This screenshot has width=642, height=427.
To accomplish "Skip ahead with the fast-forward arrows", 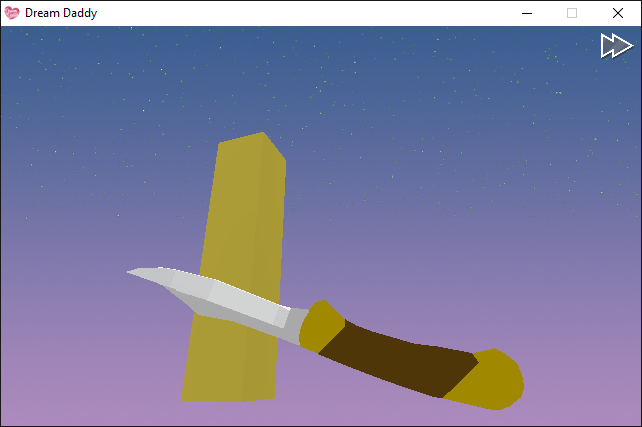I will [617, 46].
